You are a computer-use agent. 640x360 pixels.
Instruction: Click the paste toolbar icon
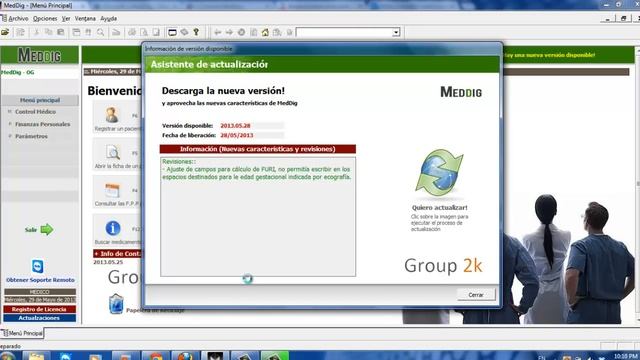(61, 32)
